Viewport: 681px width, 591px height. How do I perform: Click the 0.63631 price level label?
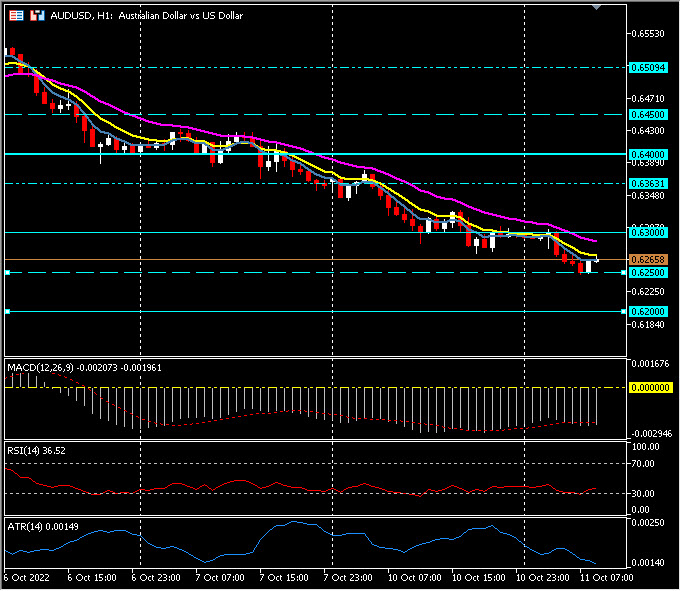[x=647, y=184]
